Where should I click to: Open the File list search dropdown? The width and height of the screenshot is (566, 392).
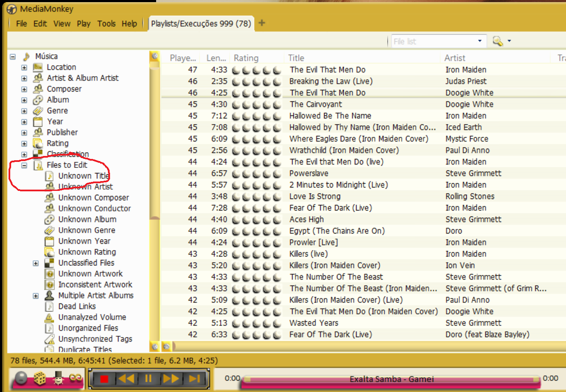[480, 41]
